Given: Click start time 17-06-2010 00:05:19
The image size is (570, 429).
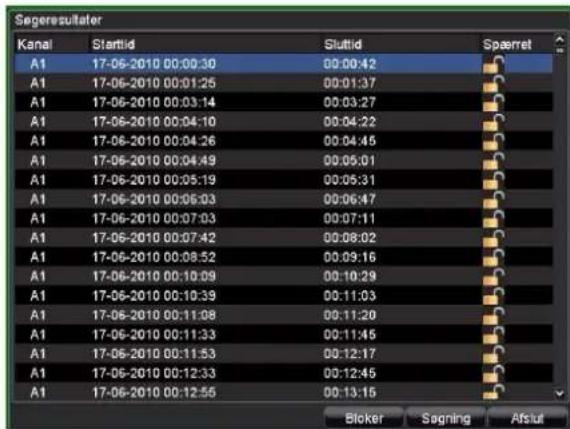Looking at the screenshot, I should 154,180.
